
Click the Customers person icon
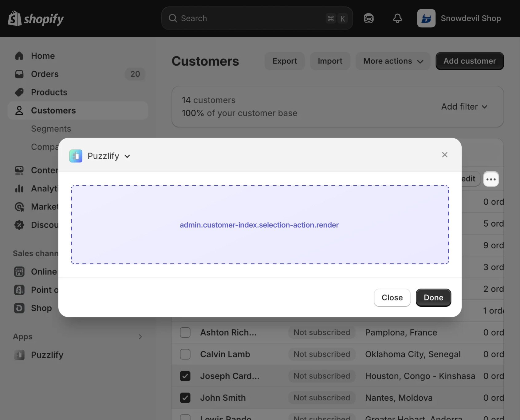coord(19,111)
